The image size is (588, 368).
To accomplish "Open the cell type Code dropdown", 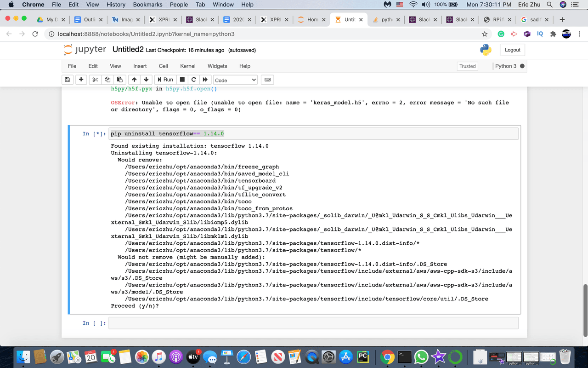I will 235,80.
